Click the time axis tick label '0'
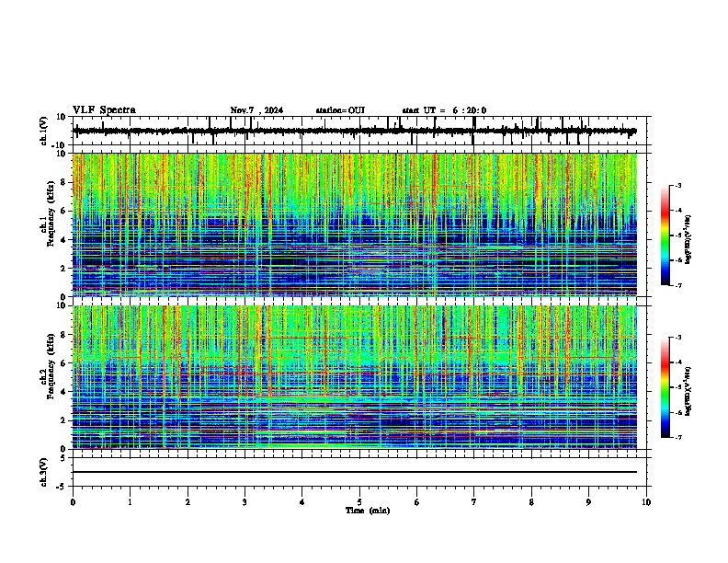This screenshot has width=728, height=563. pyautogui.click(x=73, y=502)
